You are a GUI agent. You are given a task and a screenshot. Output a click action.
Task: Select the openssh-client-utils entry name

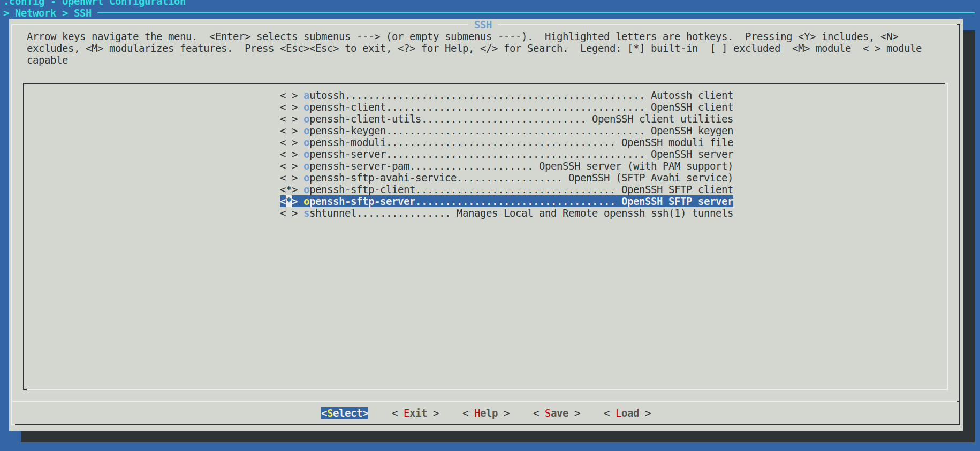[x=362, y=119]
